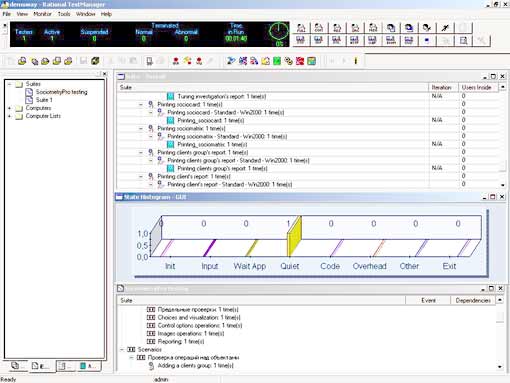The width and height of the screenshot is (510, 383).
Task: Click the Wait App label in histogram
Action: (250, 266)
